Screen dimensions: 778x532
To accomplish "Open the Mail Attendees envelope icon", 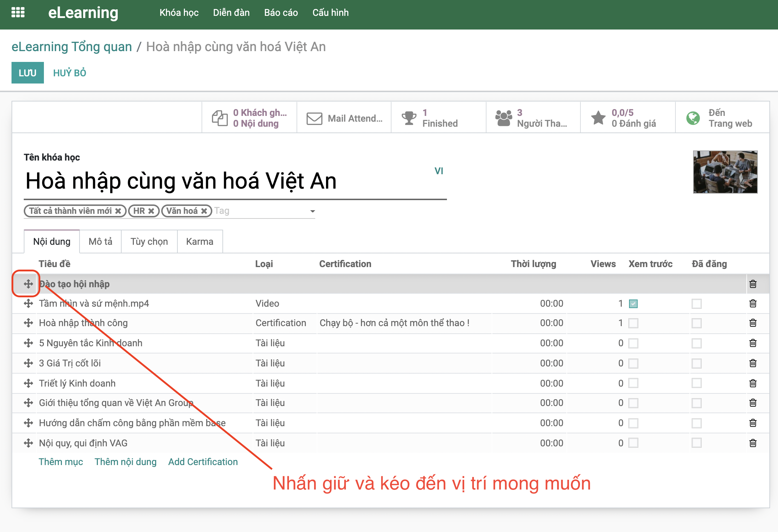I will 313,117.
